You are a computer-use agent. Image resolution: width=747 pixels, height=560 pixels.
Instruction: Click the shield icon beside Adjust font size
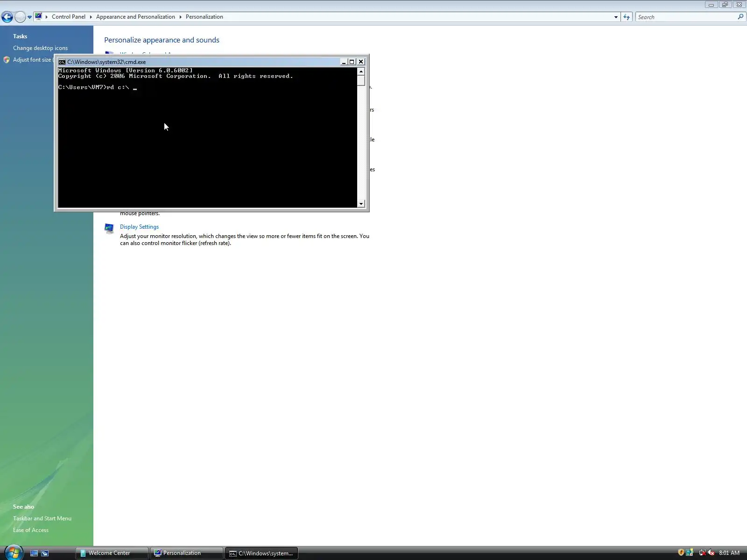pos(7,60)
